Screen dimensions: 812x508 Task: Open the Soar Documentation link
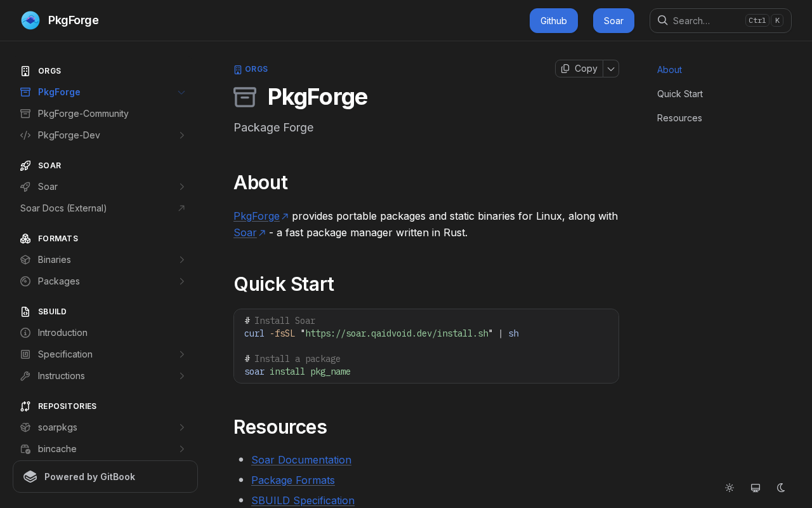click(301, 460)
